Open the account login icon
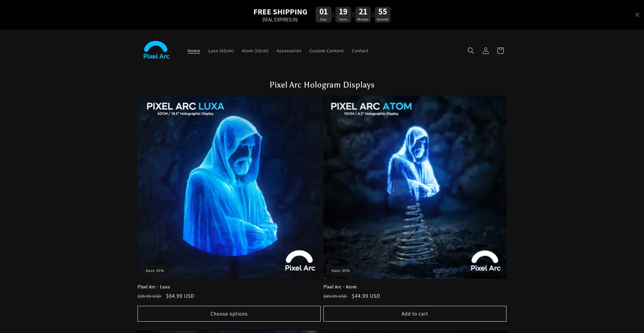 pyautogui.click(x=485, y=51)
